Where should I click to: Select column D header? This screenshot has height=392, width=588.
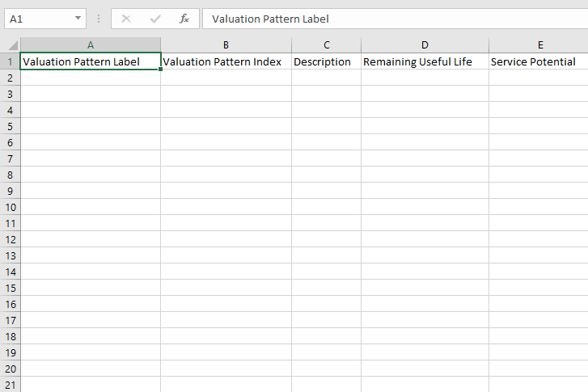425,45
